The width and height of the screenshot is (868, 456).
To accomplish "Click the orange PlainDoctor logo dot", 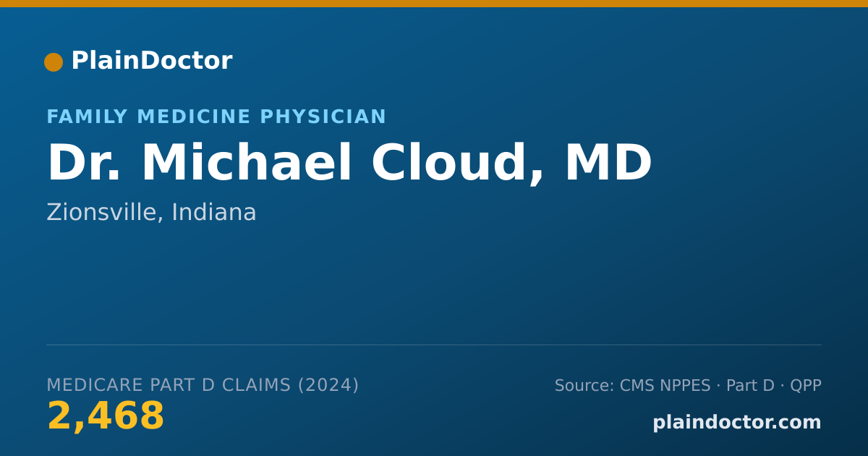I will (54, 62).
